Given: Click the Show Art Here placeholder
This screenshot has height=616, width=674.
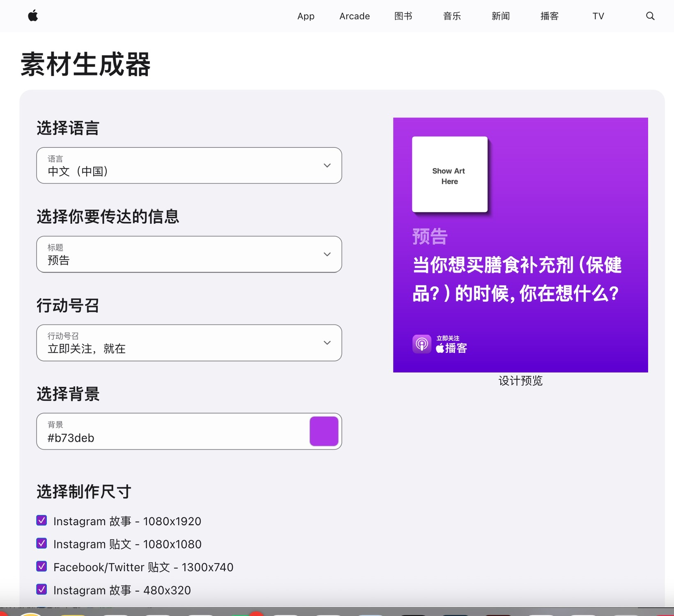Looking at the screenshot, I should [x=450, y=175].
